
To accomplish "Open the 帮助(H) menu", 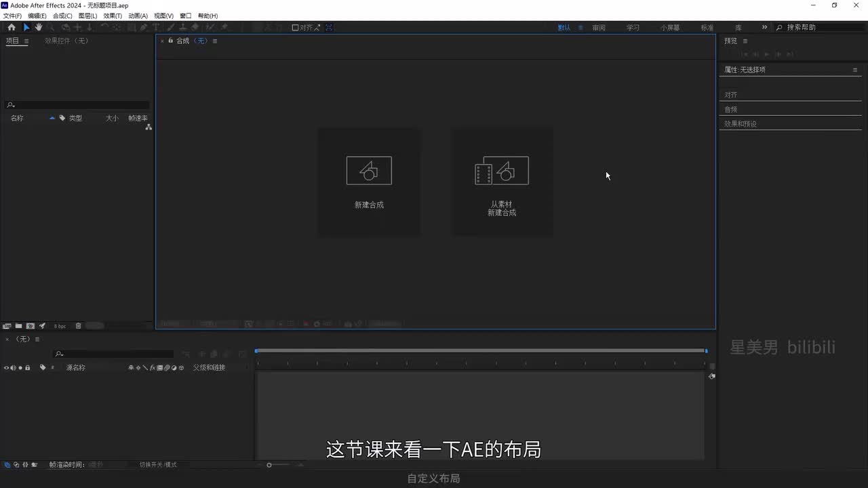I will pyautogui.click(x=208, y=16).
